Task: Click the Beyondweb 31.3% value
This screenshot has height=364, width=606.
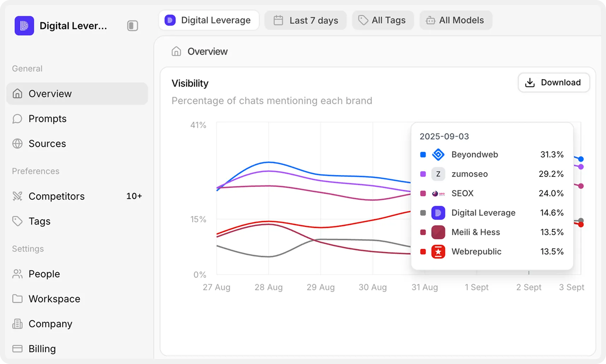Action: pos(552,154)
